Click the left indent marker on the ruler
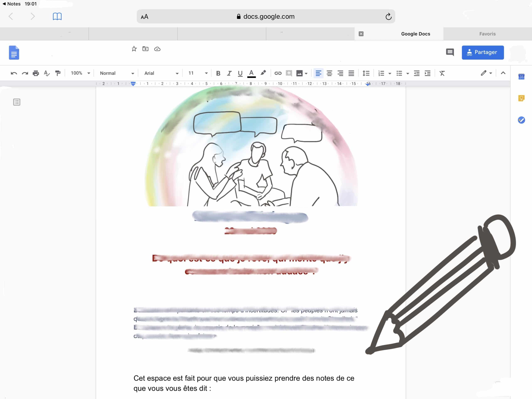The width and height of the screenshot is (532, 399). click(133, 84)
